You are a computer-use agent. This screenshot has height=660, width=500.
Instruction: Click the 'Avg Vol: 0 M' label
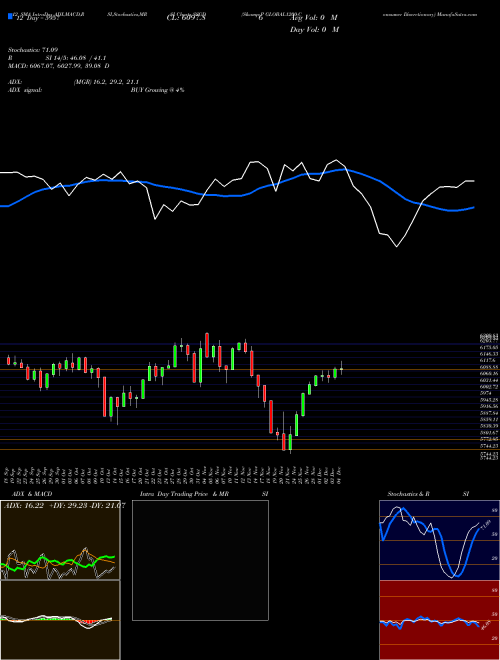click(314, 18)
